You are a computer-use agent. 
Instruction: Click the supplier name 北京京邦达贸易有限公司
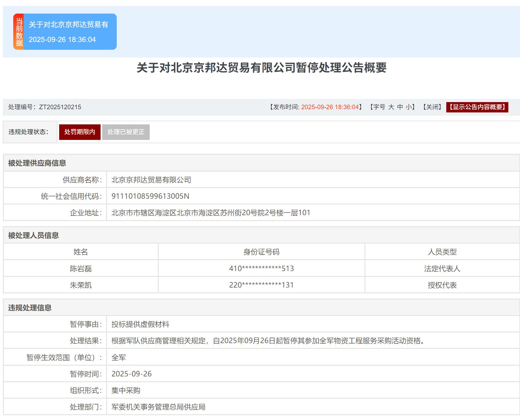[x=151, y=180]
